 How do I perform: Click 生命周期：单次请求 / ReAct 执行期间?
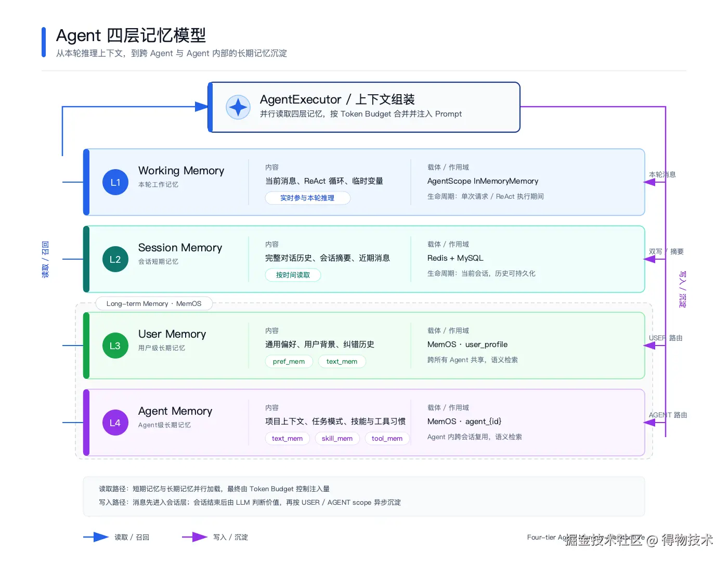point(486,197)
